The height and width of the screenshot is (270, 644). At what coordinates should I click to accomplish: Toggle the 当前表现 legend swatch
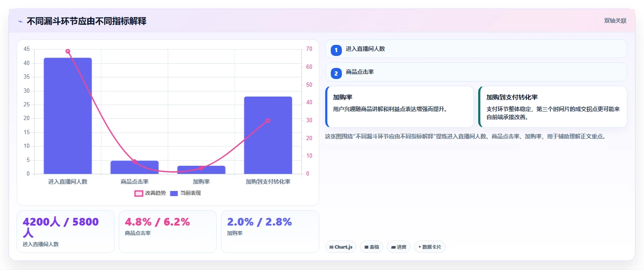coord(174,194)
